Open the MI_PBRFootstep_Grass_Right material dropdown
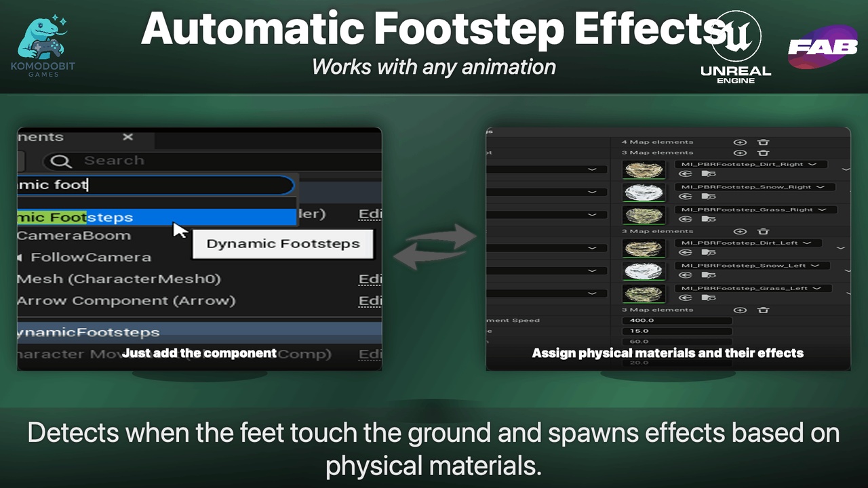 click(756, 209)
